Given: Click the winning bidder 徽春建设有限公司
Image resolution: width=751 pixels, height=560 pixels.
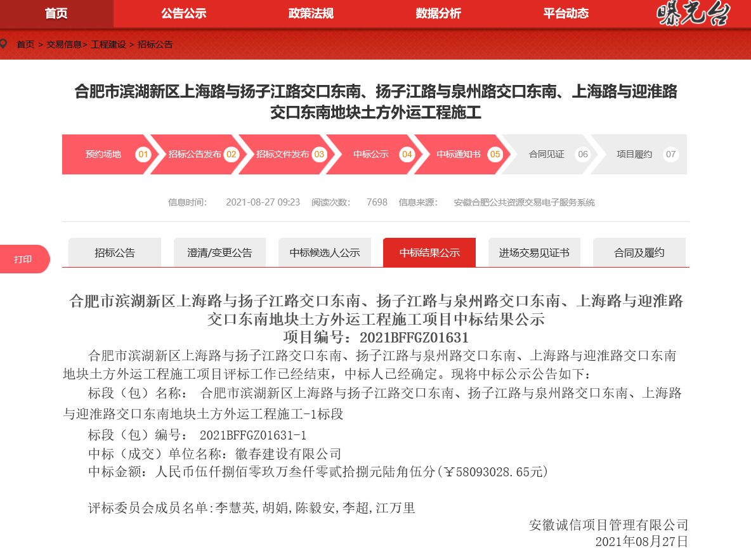Looking at the screenshot, I should click(x=289, y=453).
